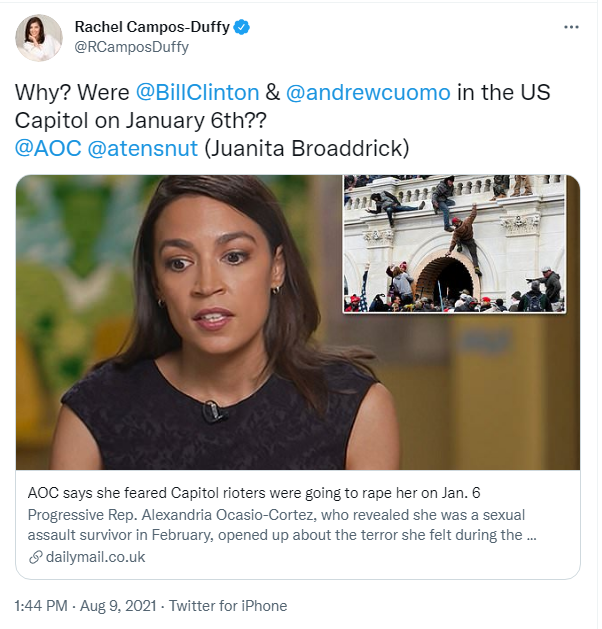The width and height of the screenshot is (602, 629).
Task: Open the @atensnut mention
Action: pos(144,151)
